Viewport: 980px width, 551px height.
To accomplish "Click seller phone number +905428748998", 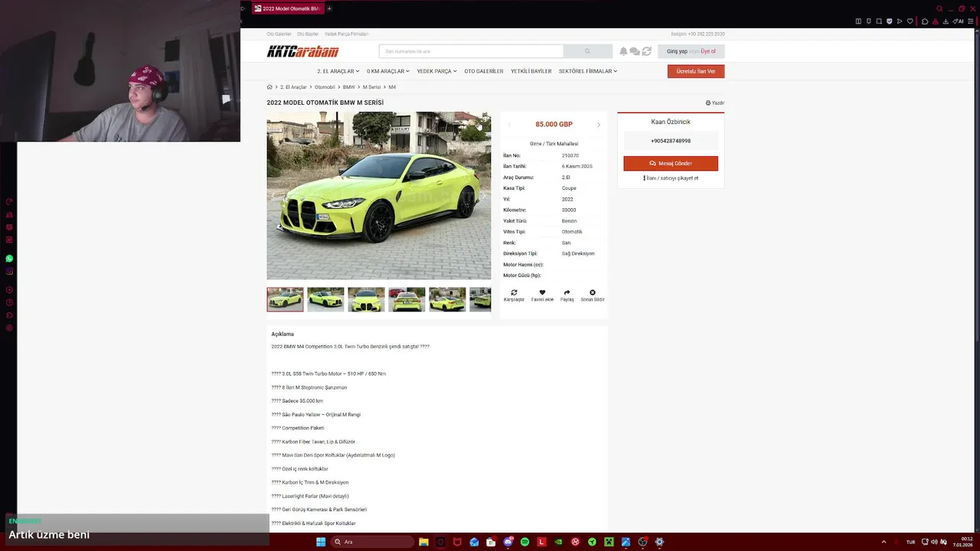I will click(x=671, y=141).
